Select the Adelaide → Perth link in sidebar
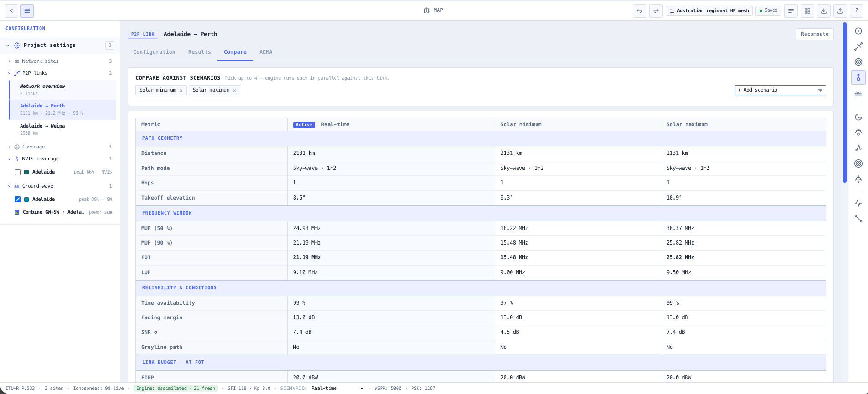The width and height of the screenshot is (868, 394). 63,109
